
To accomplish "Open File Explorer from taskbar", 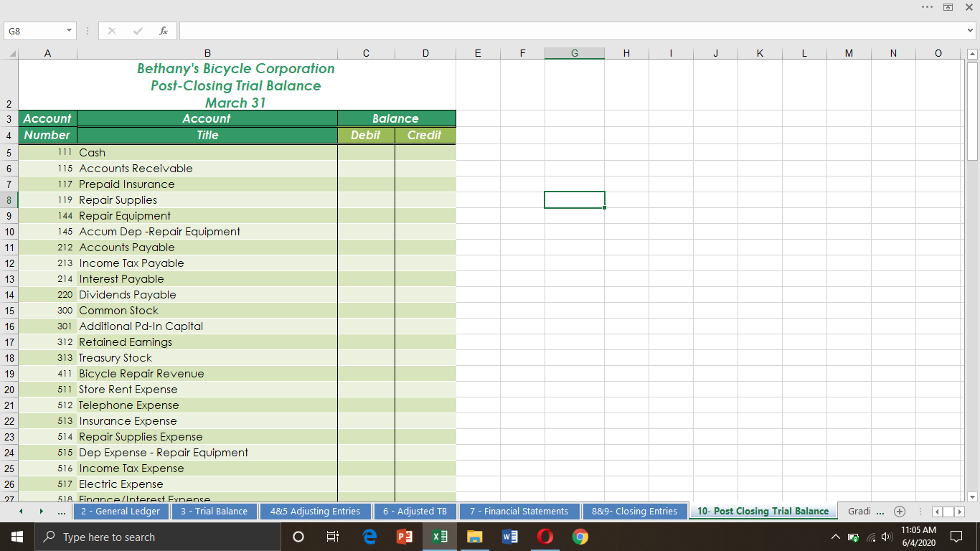I will [475, 537].
